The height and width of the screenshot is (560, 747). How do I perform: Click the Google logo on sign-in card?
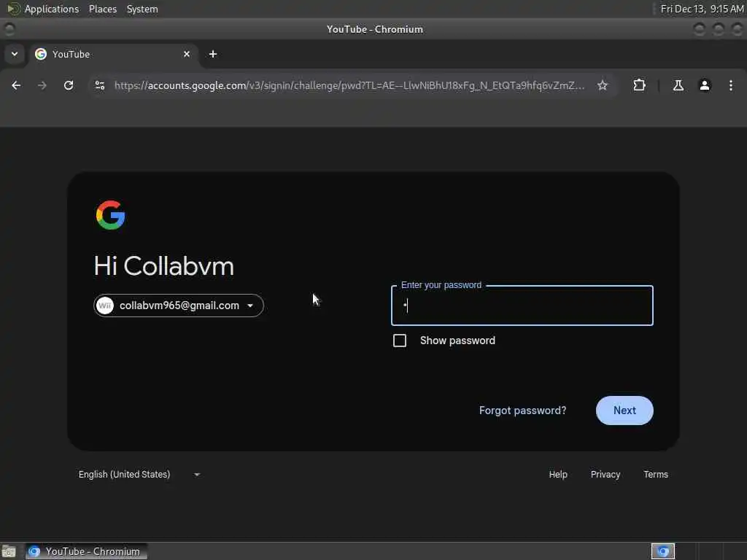[111, 215]
